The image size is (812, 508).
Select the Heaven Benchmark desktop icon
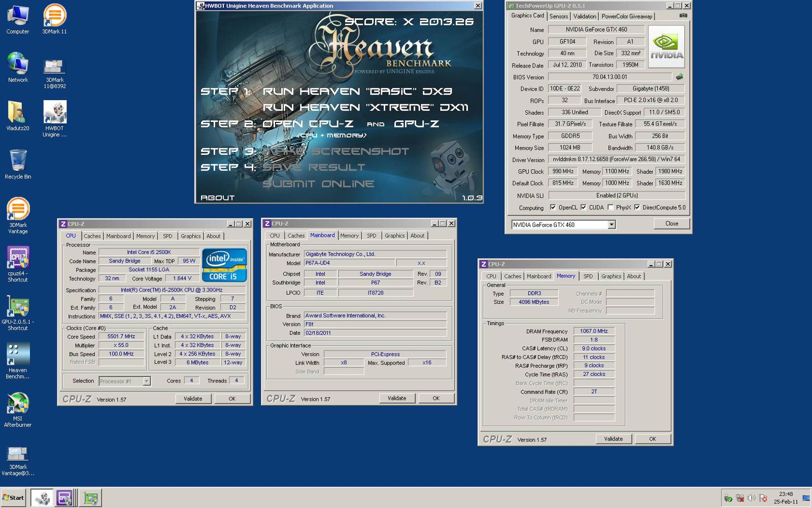pyautogui.click(x=18, y=361)
